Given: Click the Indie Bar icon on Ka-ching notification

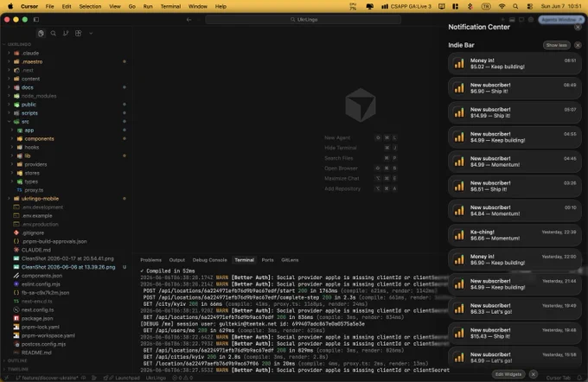Looking at the screenshot, I should 459,235.
